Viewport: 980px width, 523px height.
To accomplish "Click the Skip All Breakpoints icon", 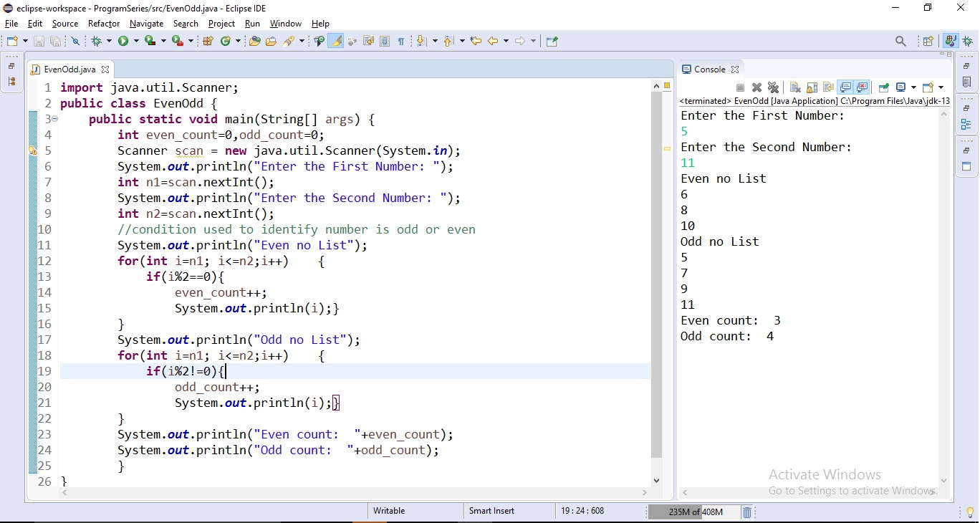I will (x=75, y=41).
